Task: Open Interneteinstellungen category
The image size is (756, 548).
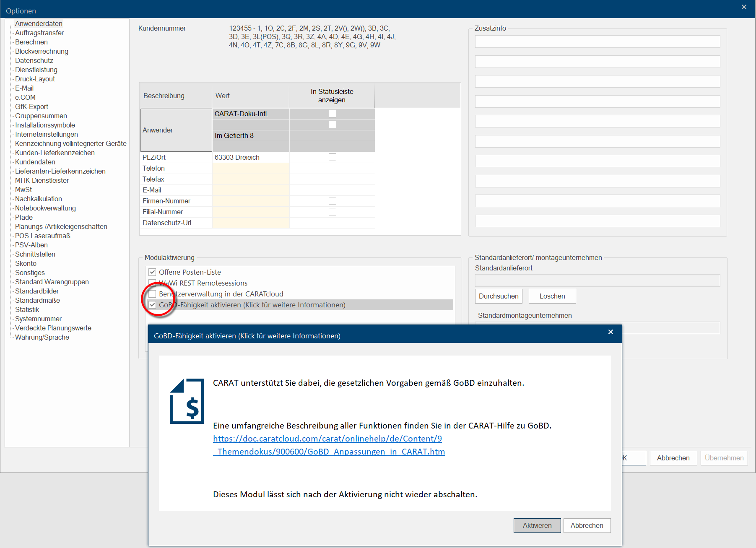Action: [x=47, y=134]
